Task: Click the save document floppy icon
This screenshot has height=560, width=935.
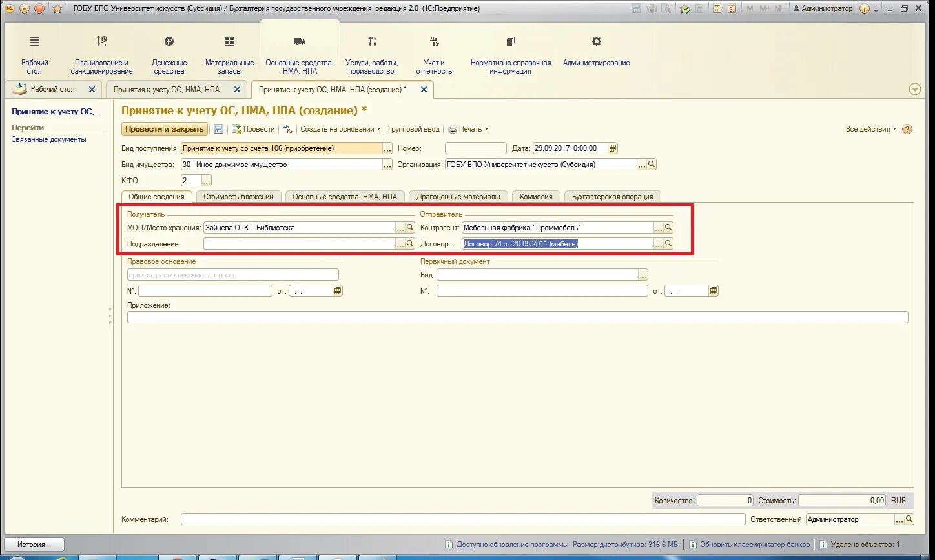Action: [218, 129]
